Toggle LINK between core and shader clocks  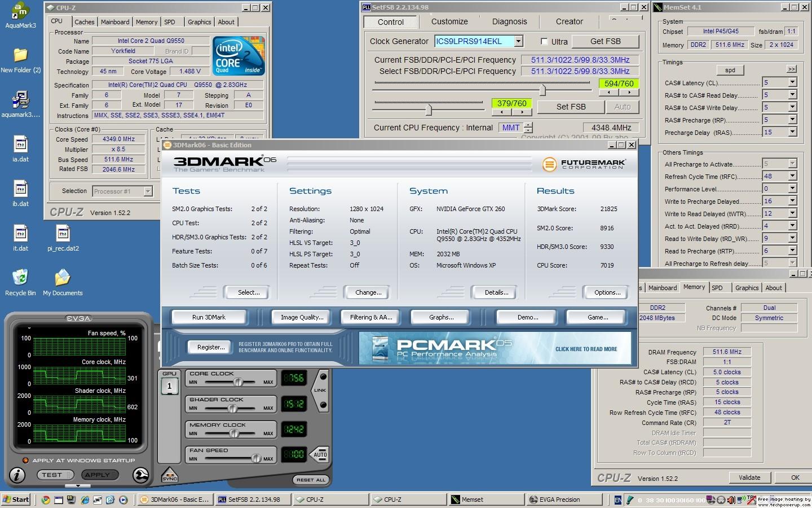click(x=321, y=391)
